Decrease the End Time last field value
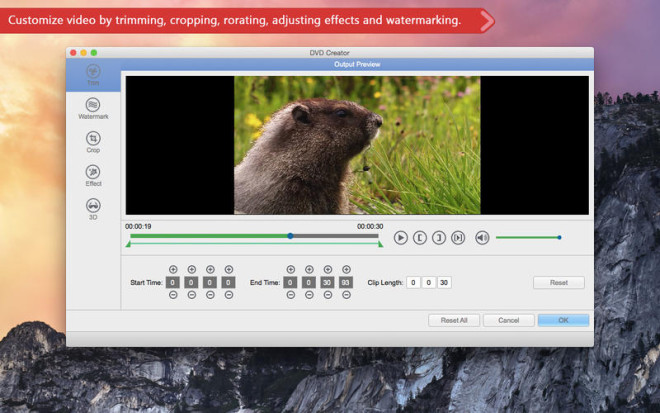The image size is (660, 413). (x=346, y=296)
